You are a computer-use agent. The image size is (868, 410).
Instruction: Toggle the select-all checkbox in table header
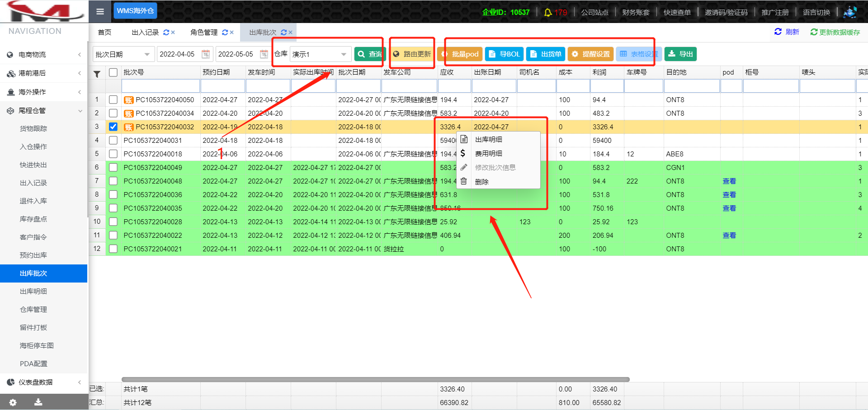(113, 72)
